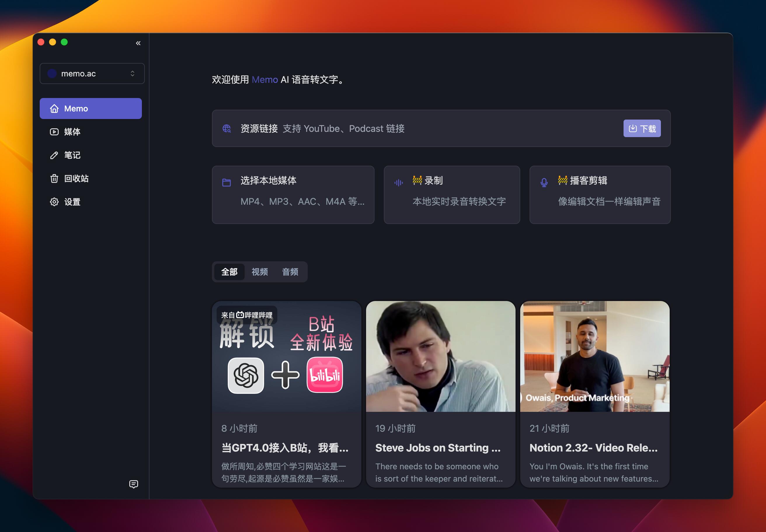Image resolution: width=766 pixels, height=532 pixels.
Task: Switch to the 音频 filter tab
Action: coord(290,272)
